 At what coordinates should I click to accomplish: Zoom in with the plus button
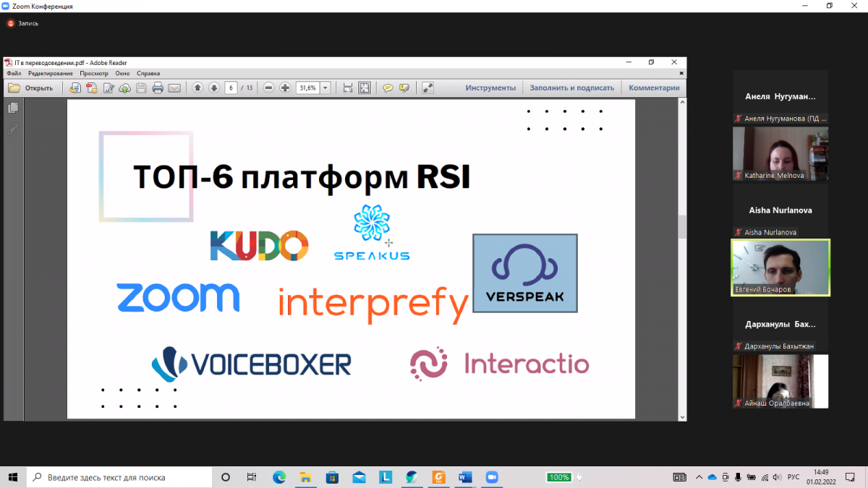pyautogui.click(x=285, y=88)
